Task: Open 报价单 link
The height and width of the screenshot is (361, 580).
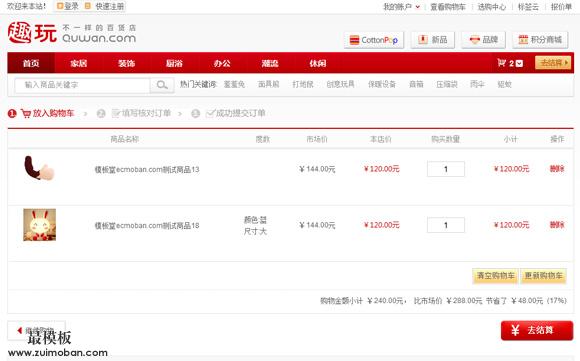Action: click(561, 7)
